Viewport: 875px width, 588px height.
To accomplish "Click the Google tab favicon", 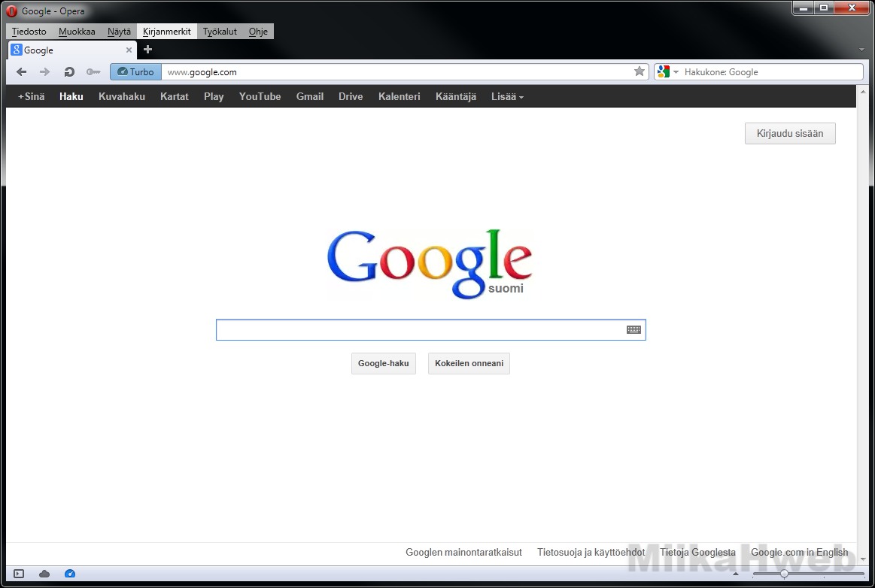I will pyautogui.click(x=17, y=50).
